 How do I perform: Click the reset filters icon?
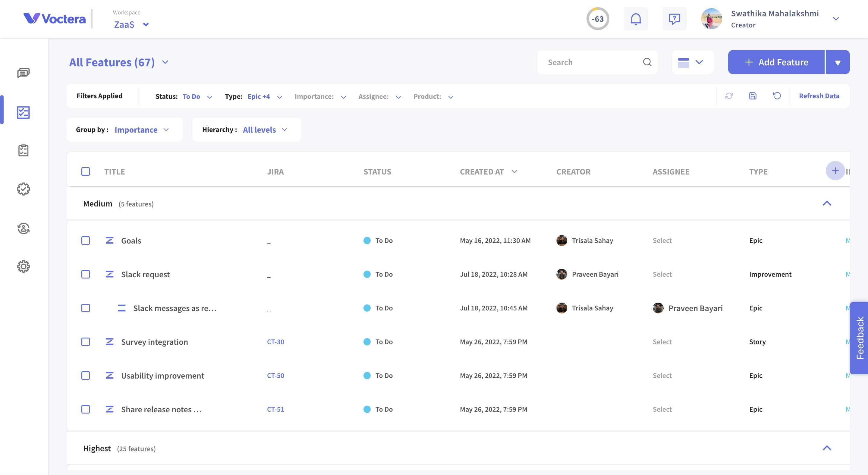click(777, 96)
